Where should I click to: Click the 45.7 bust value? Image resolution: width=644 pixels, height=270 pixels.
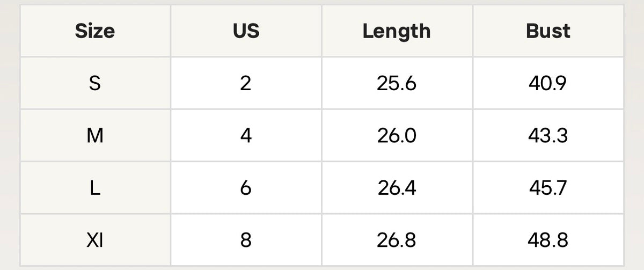[548, 188]
